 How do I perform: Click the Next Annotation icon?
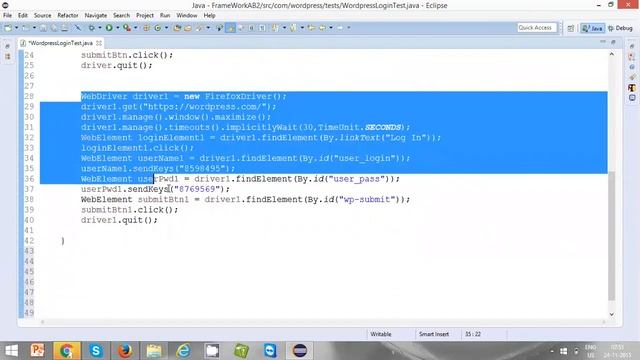click(x=275, y=28)
